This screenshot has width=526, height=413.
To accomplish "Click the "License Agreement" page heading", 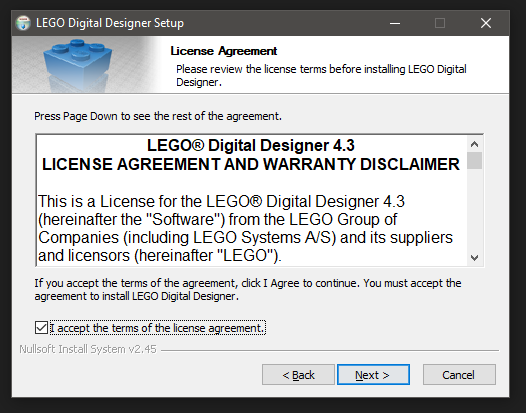I will [x=224, y=51].
